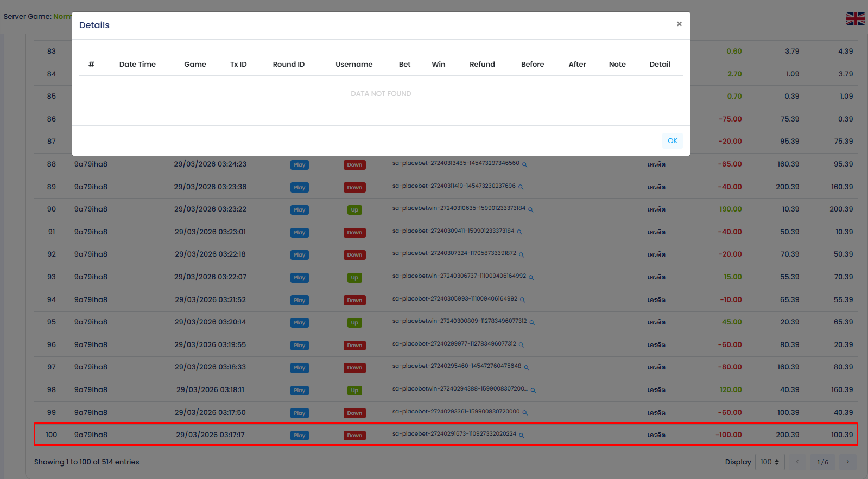Click page indicator 1/6
Viewport: 868px width, 479px height.
coord(822,462)
